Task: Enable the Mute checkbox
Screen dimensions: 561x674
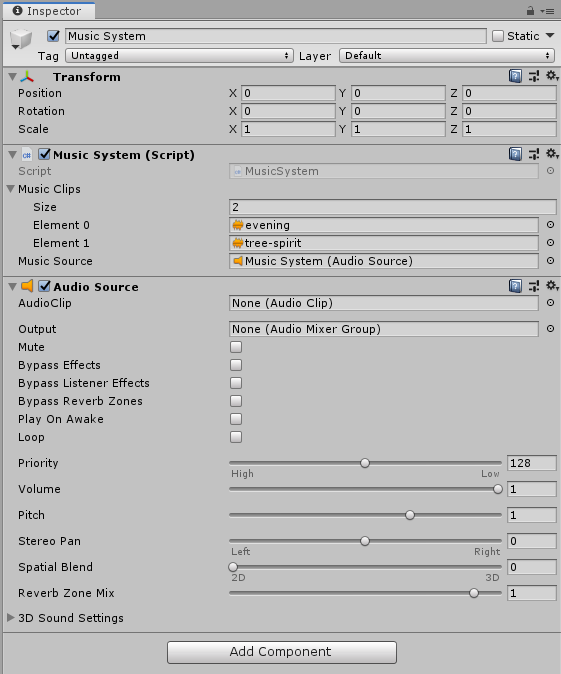Action: (x=236, y=347)
